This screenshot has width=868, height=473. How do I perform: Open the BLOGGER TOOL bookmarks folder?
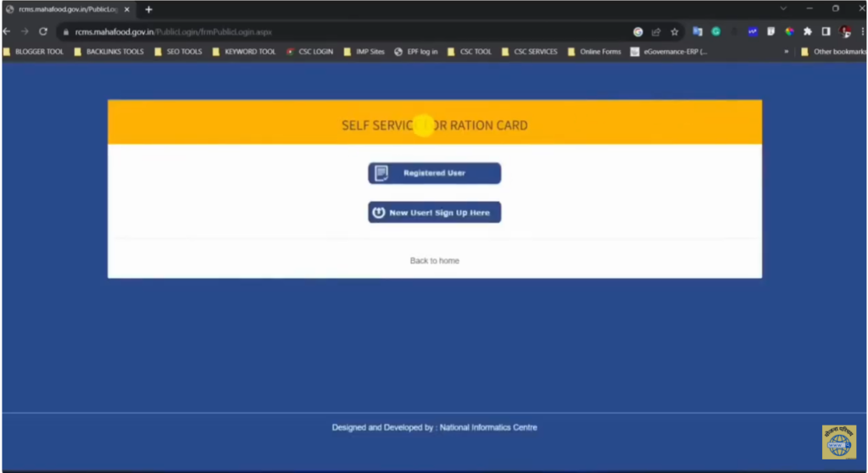tap(33, 52)
